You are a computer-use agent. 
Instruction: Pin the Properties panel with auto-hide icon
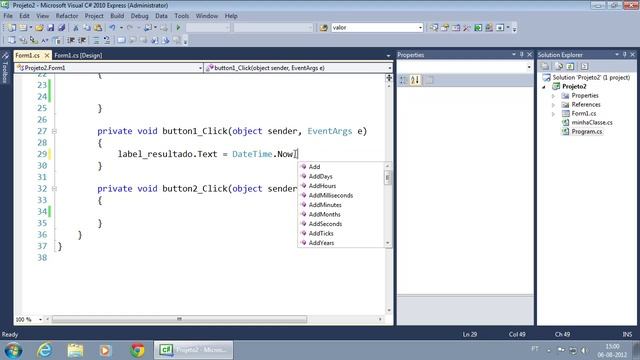[x=521, y=55]
